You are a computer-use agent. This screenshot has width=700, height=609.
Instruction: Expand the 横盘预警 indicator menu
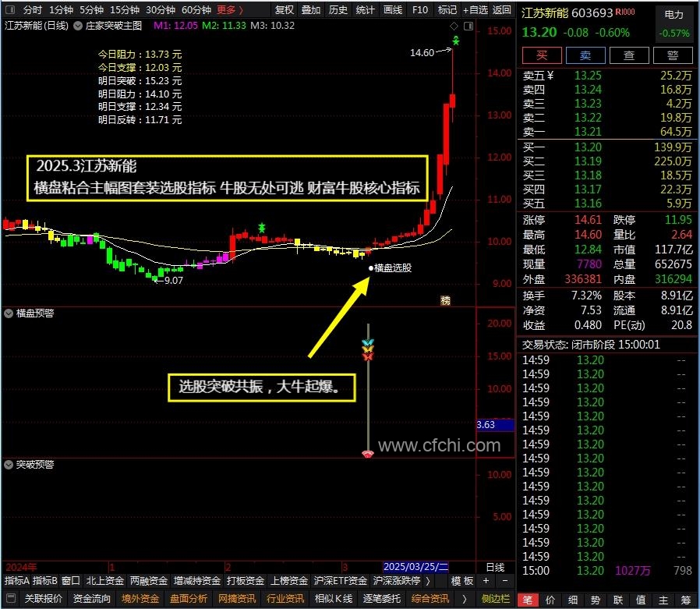9,314
